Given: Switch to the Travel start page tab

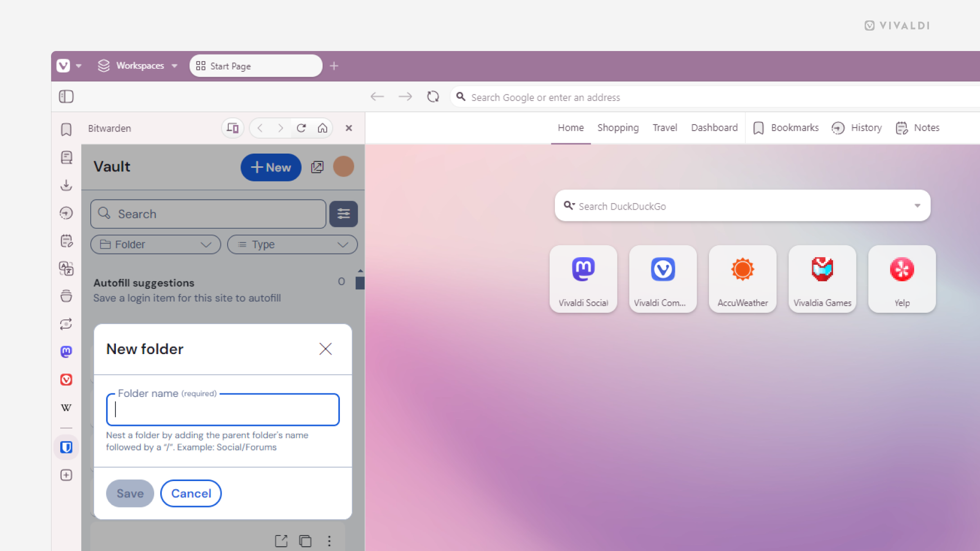Looking at the screenshot, I should click(665, 128).
